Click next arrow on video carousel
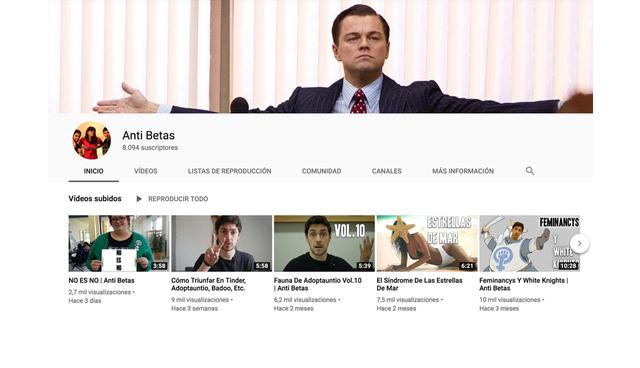640x368 pixels. 579,244
